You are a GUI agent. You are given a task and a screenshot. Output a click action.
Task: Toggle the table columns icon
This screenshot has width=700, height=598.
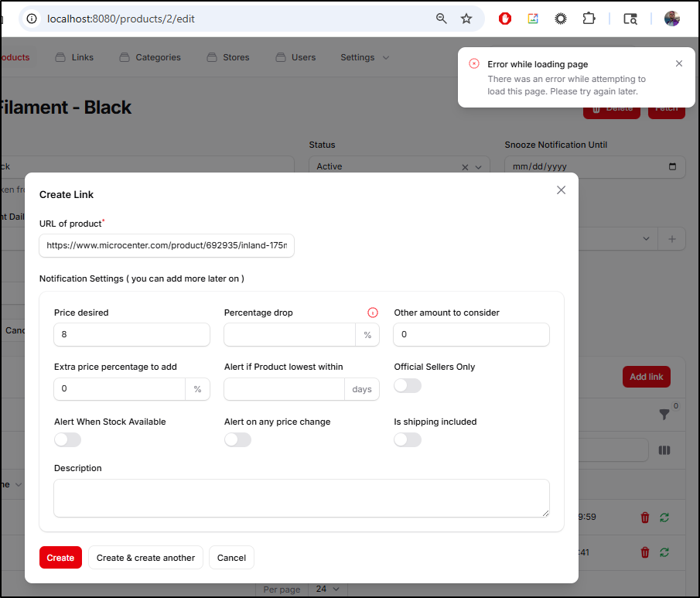664,450
